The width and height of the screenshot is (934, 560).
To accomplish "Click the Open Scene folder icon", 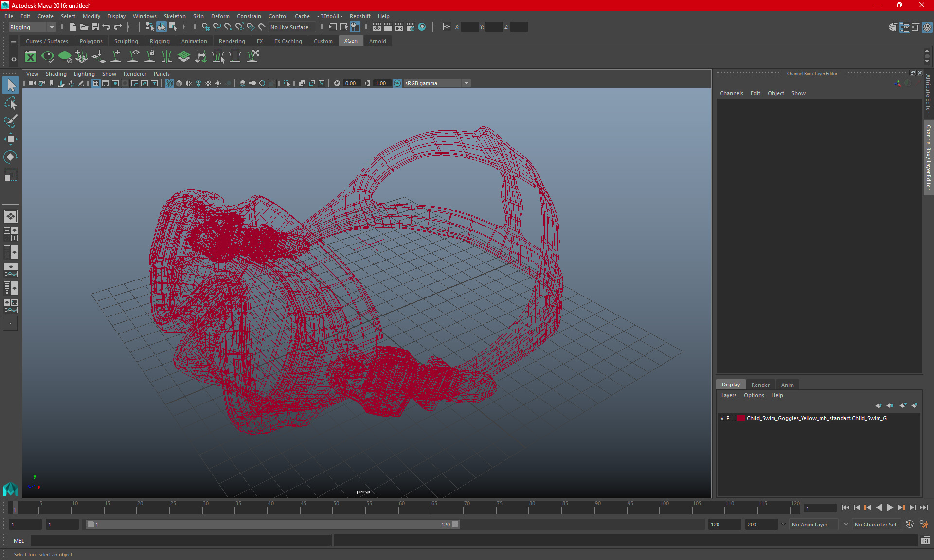I will (x=84, y=27).
